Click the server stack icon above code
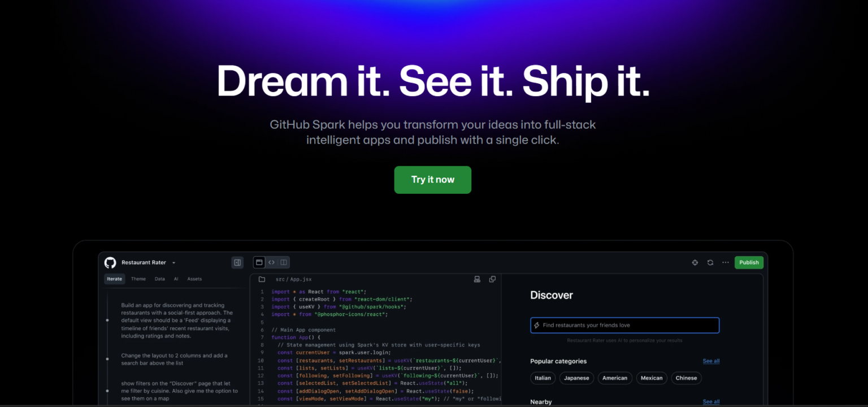 click(x=477, y=279)
